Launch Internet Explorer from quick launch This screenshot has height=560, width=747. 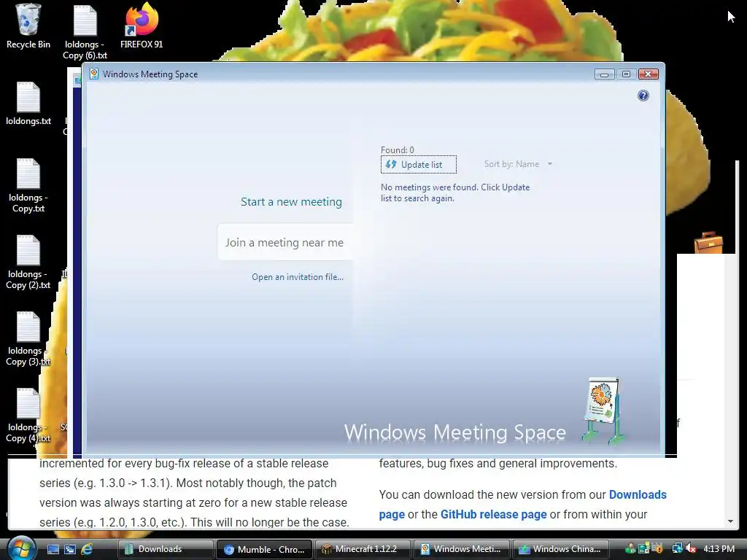(88, 549)
